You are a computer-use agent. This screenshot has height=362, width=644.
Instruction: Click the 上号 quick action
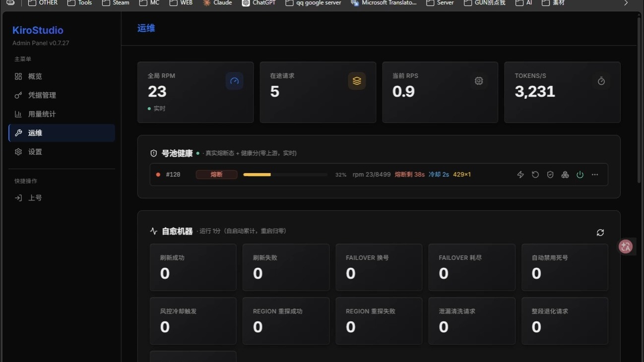click(x=62, y=198)
